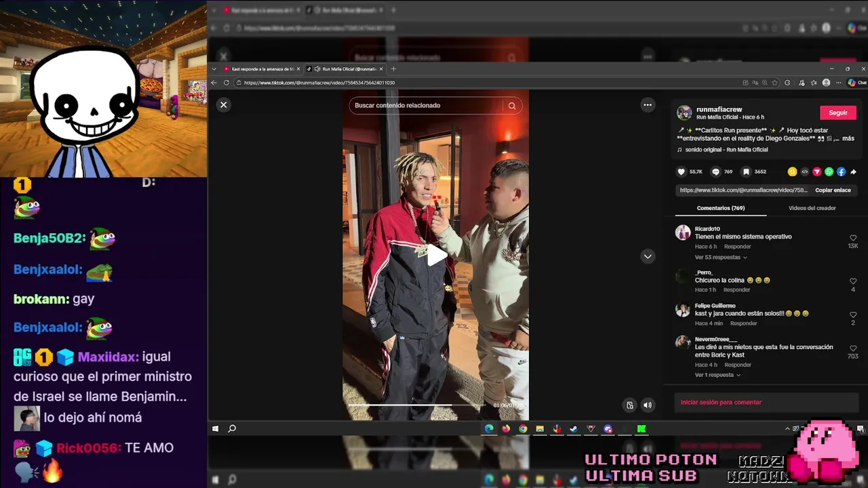Expand description with más

[x=848, y=138]
